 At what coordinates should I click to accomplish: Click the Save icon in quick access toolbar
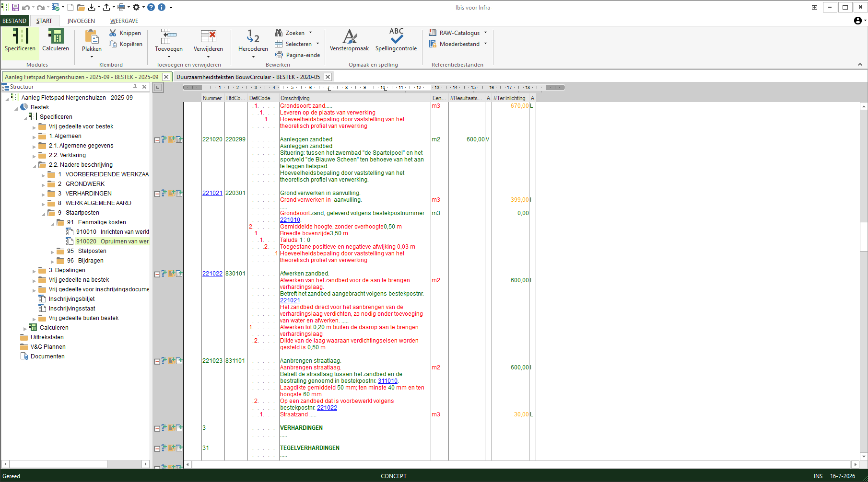click(x=15, y=7)
